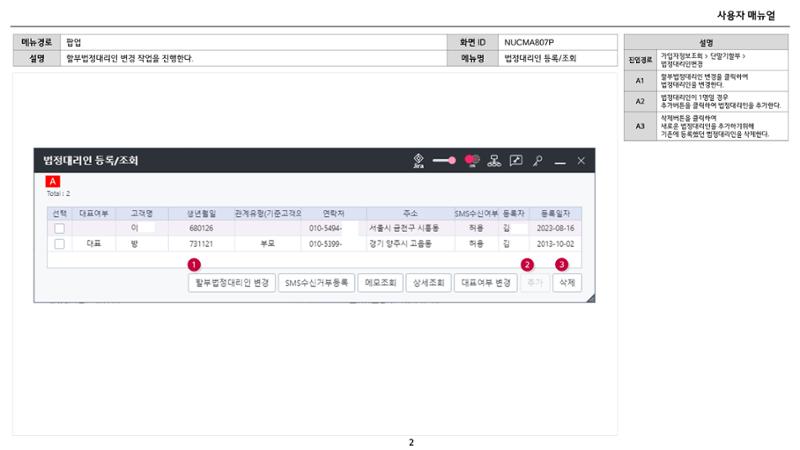Open the Jira icon in title bar
The height and width of the screenshot is (450, 800).
pos(418,161)
